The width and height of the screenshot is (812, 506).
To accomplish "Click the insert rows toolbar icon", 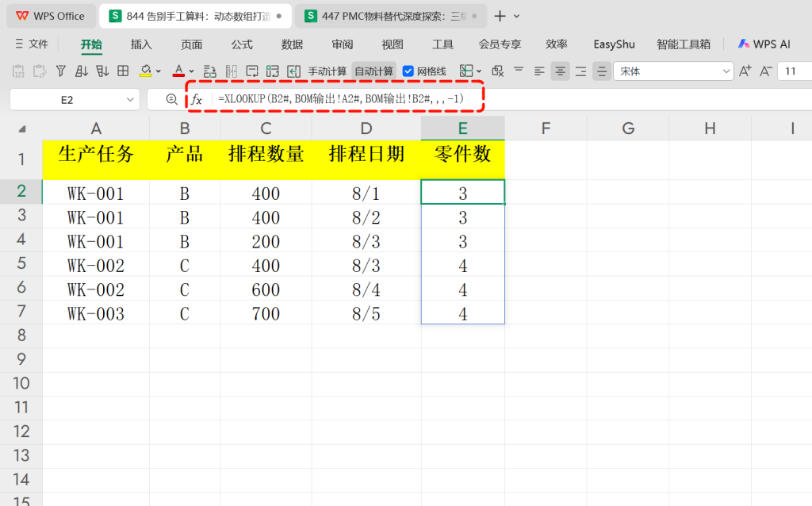I will pyautogui.click(x=209, y=71).
